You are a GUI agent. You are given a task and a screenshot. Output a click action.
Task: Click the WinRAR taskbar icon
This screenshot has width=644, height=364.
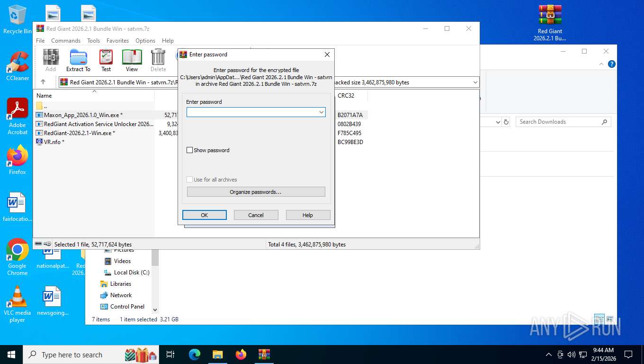pos(264,355)
